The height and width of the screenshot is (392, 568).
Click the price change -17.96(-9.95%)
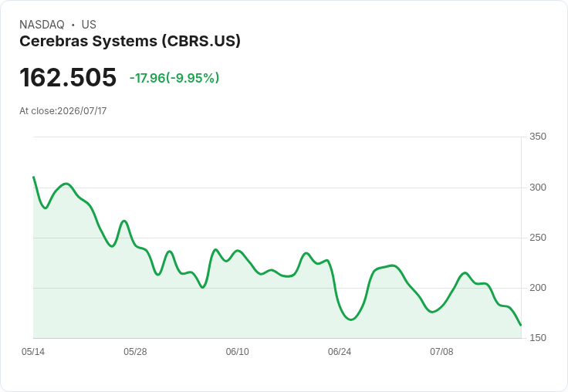pyautogui.click(x=174, y=78)
